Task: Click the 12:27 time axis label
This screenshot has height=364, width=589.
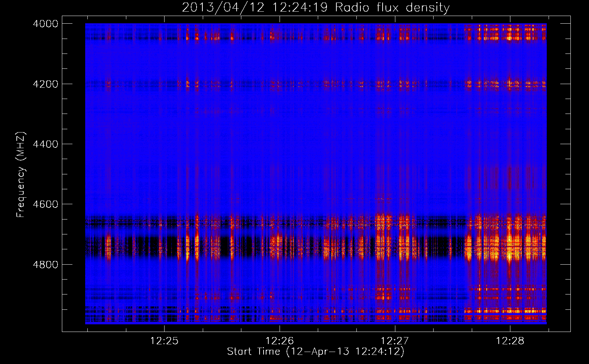Action: click(395, 341)
